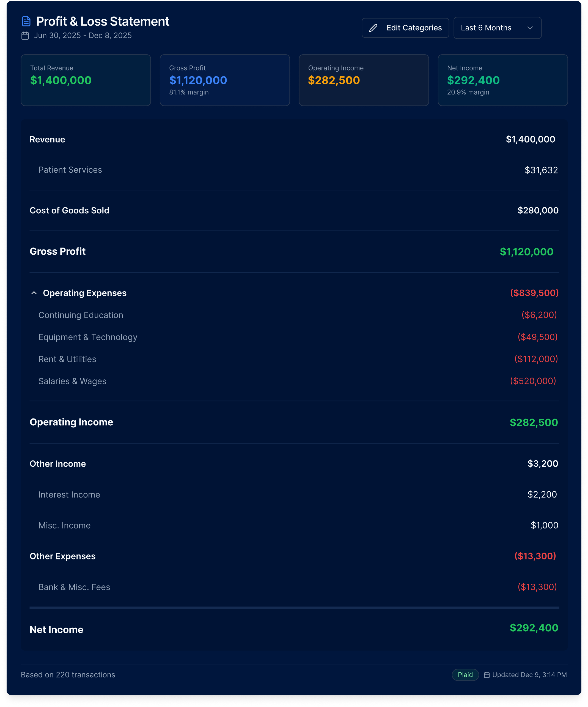This screenshot has height=707, width=588.
Task: Click the Bank & Misc. Fees row
Action: [74, 587]
